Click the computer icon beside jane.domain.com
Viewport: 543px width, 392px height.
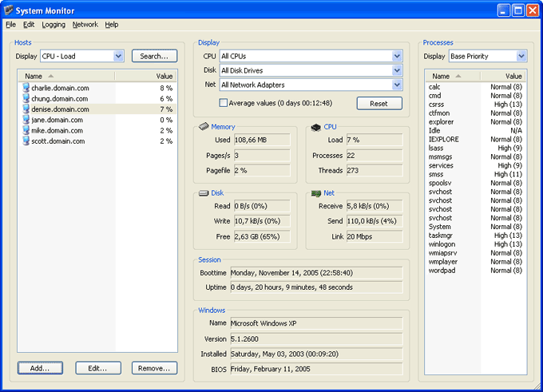26,120
